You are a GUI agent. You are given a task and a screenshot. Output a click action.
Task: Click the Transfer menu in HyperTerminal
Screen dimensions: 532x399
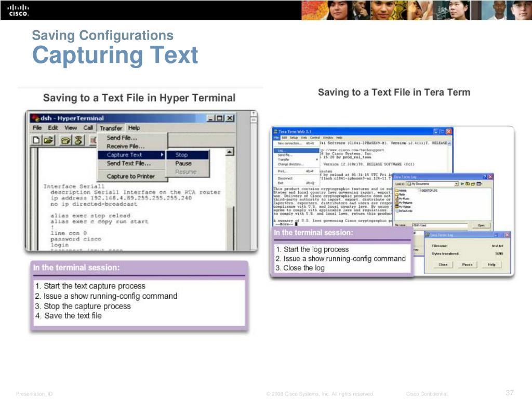click(111, 128)
